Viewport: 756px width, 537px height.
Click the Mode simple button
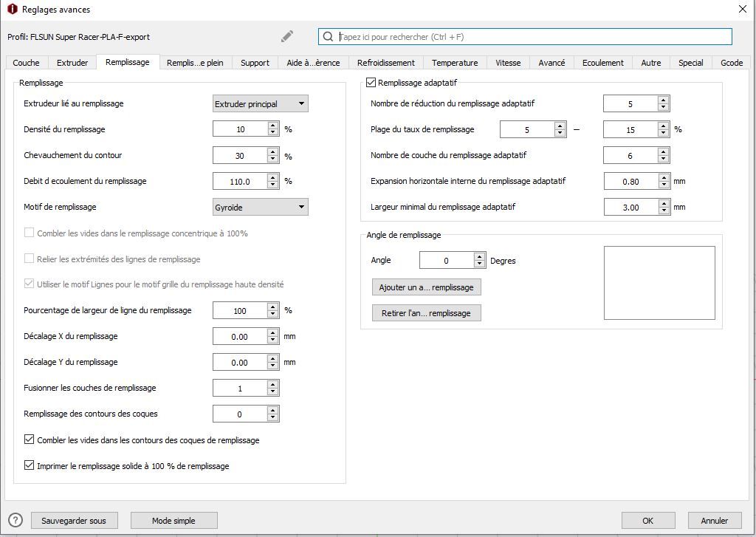click(x=173, y=521)
